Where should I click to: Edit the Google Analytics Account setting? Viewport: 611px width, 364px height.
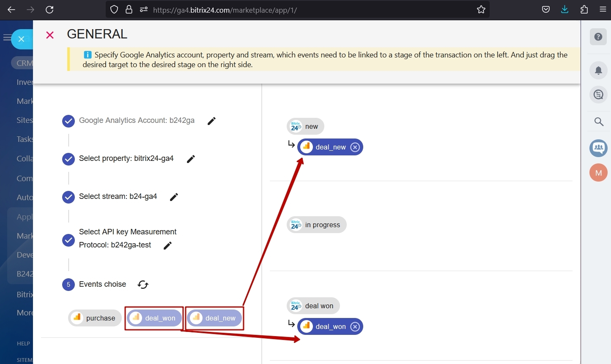point(211,121)
